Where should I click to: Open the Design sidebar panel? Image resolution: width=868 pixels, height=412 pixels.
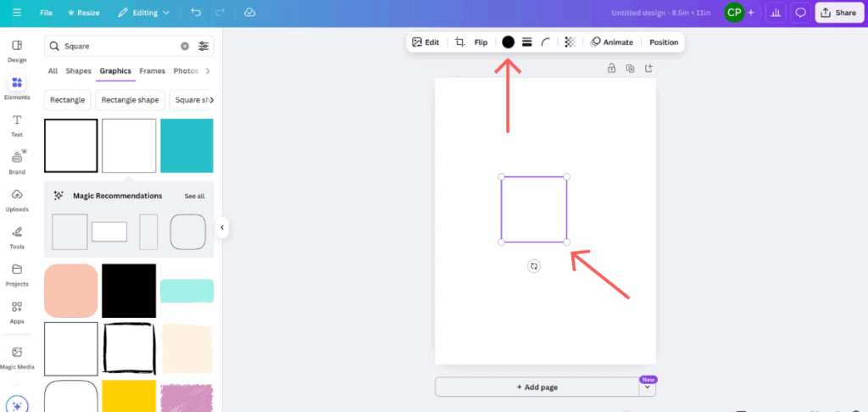click(x=17, y=51)
